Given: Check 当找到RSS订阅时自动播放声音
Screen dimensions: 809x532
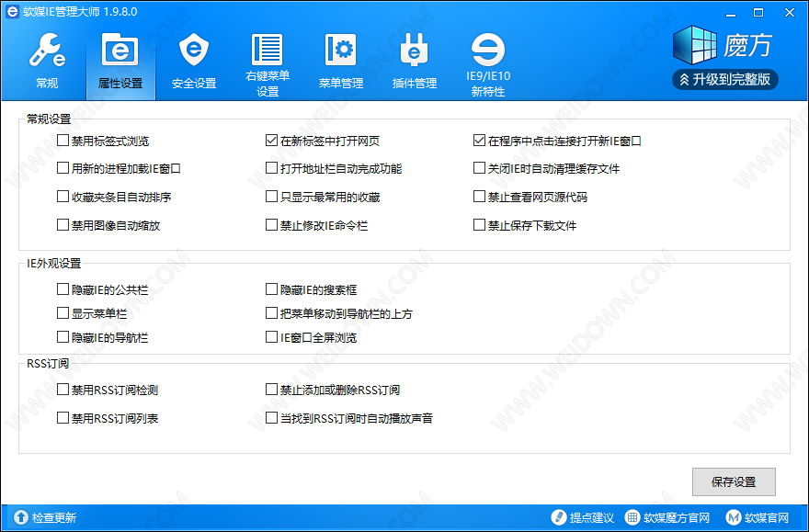Looking at the screenshot, I should click(x=271, y=417).
